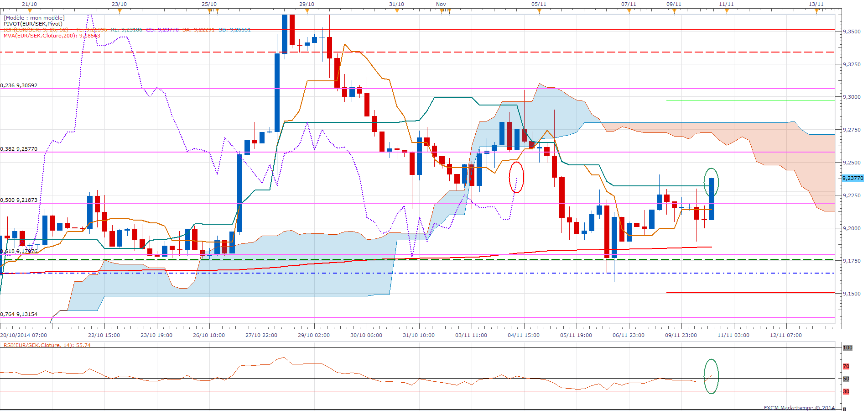The image size is (868, 411).
Task: Select the green ellipse around latest candle
Action: (x=711, y=182)
